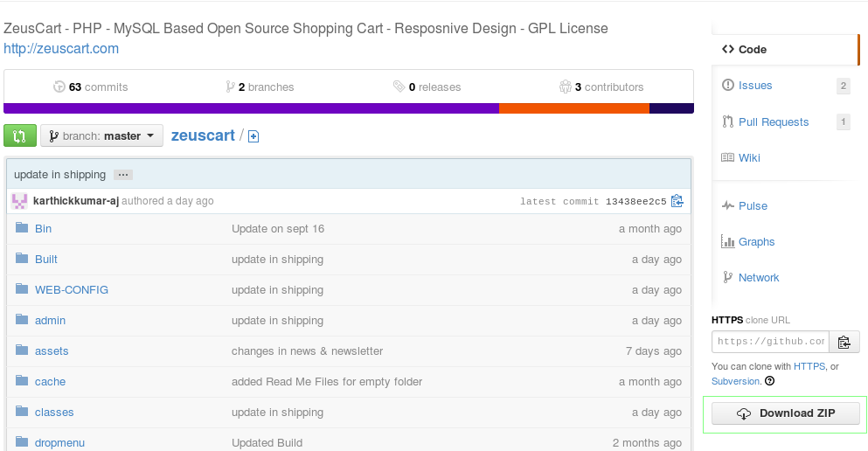Open the http://zeuscart.com link
Image resolution: width=868 pixels, height=451 pixels.
coord(61,49)
